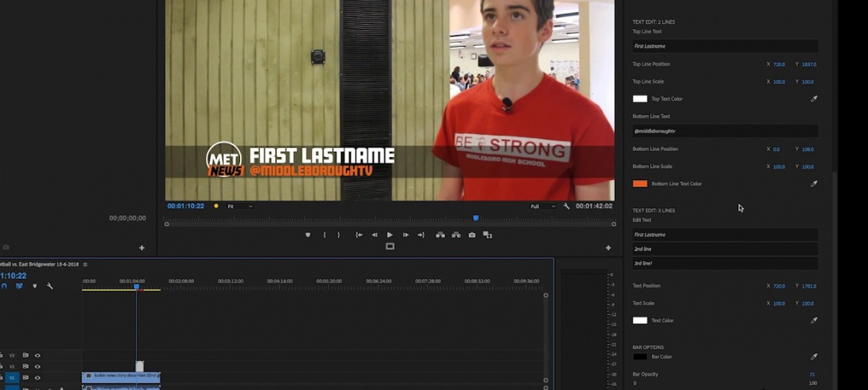
Task: Go to In point in program monitor
Action: pos(359,235)
